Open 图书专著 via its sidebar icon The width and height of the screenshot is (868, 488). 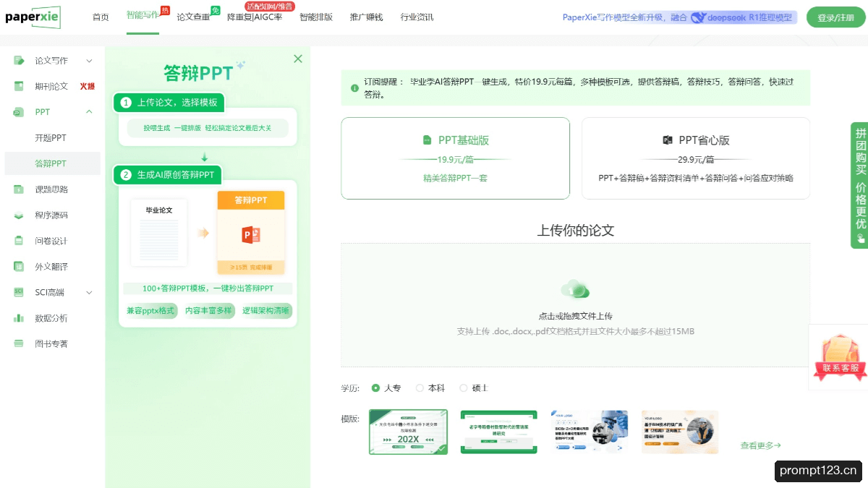tap(19, 344)
